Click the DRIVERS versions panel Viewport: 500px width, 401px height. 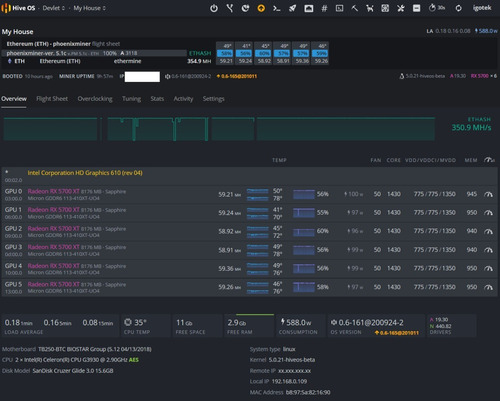[452, 326]
